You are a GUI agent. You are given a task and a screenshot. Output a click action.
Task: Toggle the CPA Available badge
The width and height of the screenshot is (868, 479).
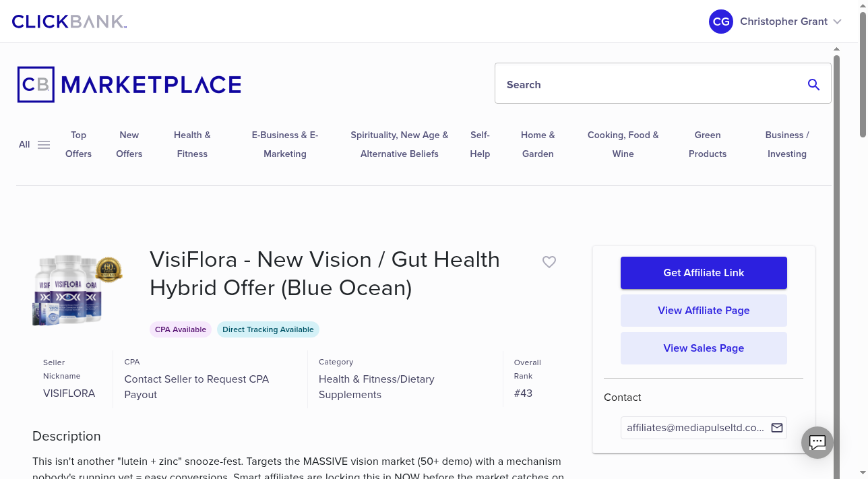pos(181,329)
